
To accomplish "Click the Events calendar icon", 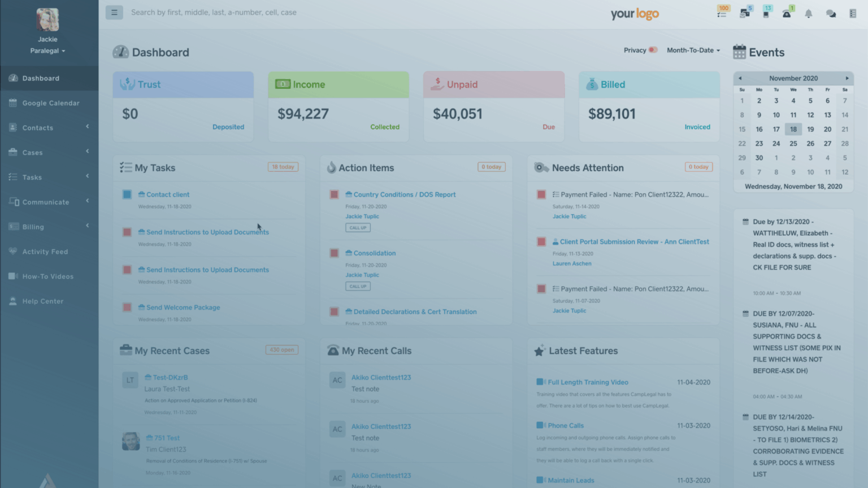I will [739, 52].
